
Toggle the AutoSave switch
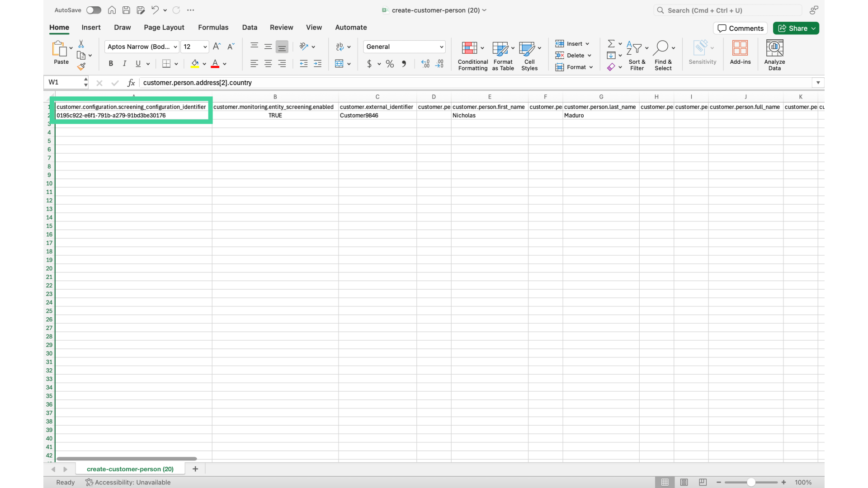tap(93, 10)
